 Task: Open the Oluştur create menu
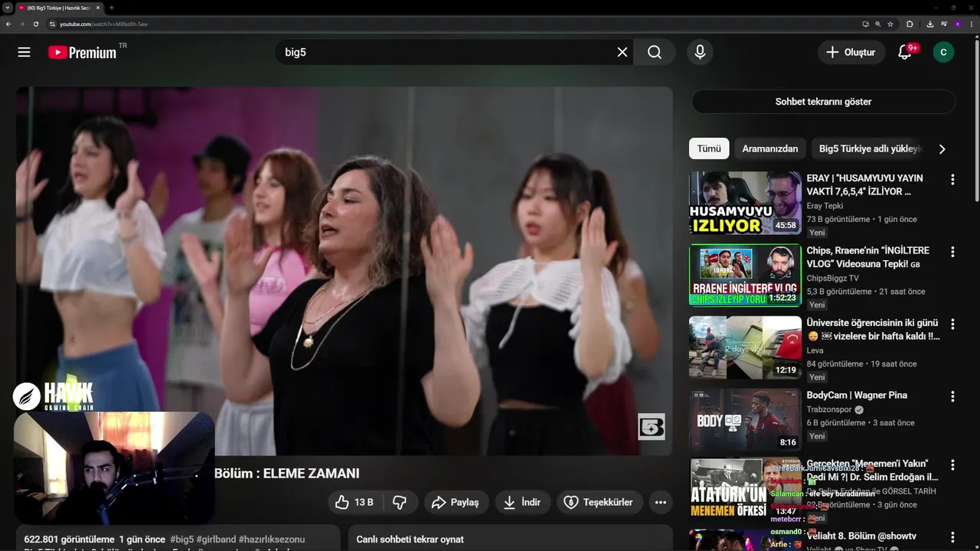[851, 52]
